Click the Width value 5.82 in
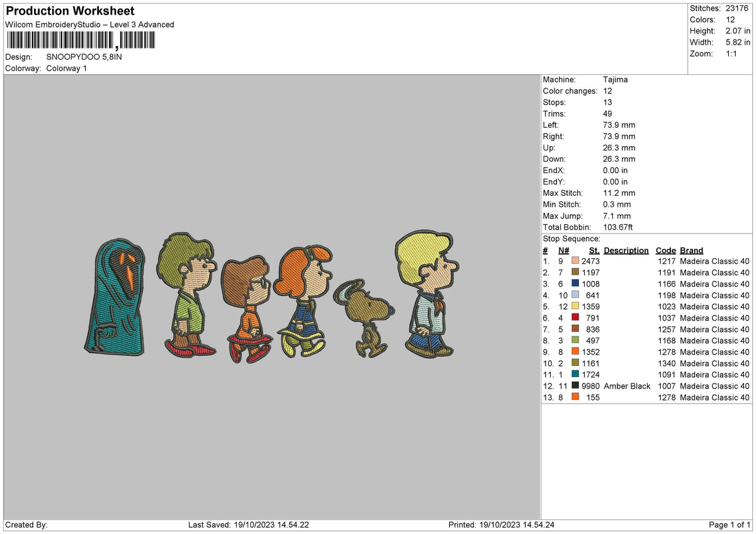Screen dimensions: 756x534 tap(738, 42)
